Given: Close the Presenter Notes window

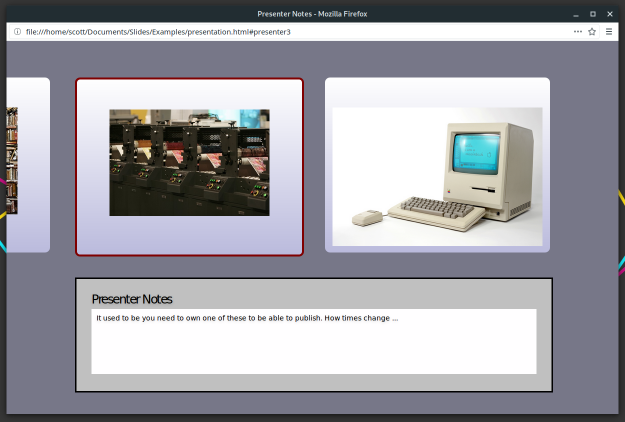Looking at the screenshot, I should 609,14.
